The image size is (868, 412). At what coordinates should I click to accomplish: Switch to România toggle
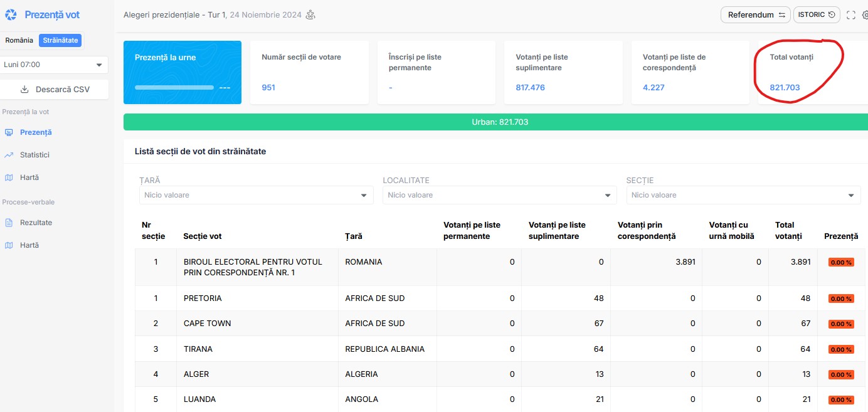[19, 40]
